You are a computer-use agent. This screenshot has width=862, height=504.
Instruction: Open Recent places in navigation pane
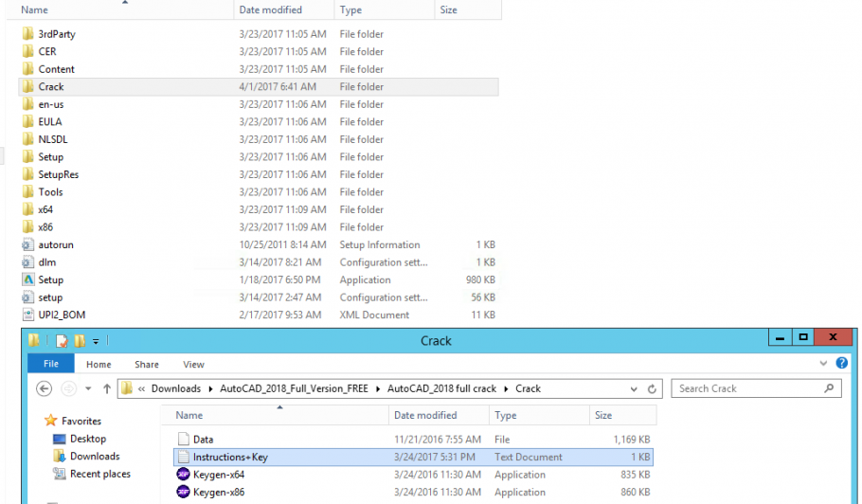(100, 474)
